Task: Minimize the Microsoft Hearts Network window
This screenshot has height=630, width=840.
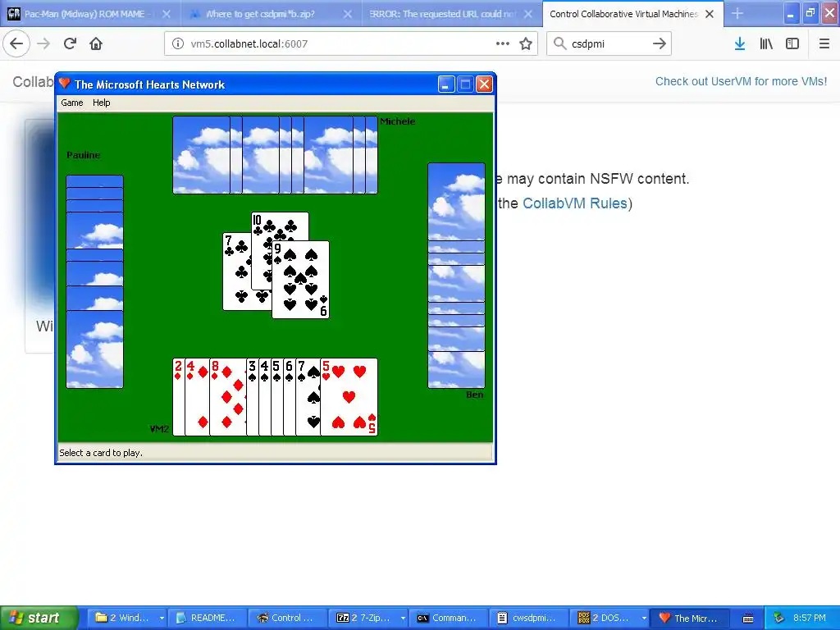Action: pyautogui.click(x=445, y=84)
